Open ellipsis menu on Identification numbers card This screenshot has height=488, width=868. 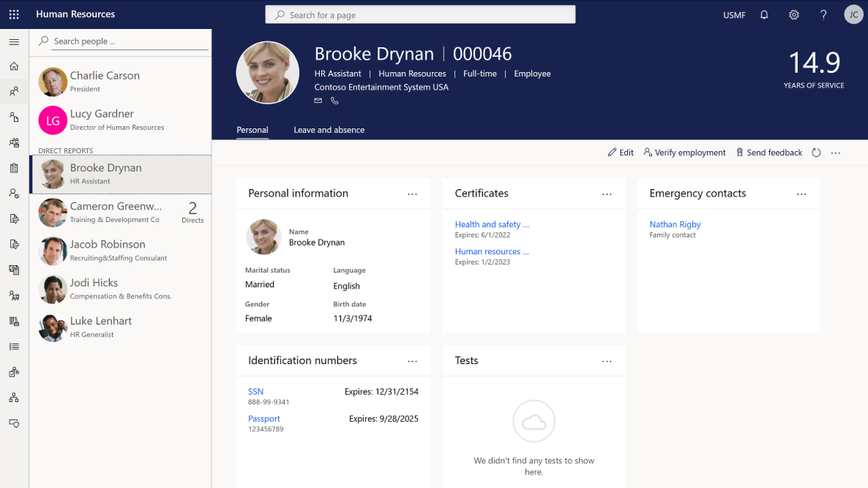point(413,360)
